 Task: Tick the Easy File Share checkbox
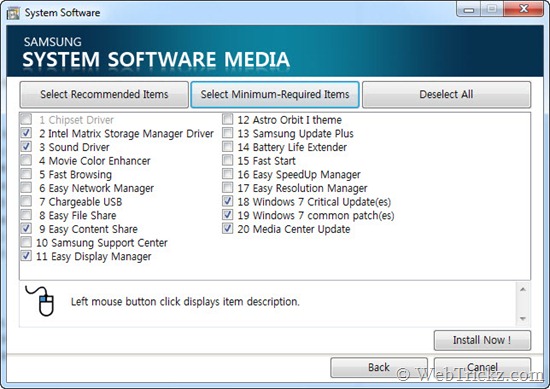click(26, 215)
